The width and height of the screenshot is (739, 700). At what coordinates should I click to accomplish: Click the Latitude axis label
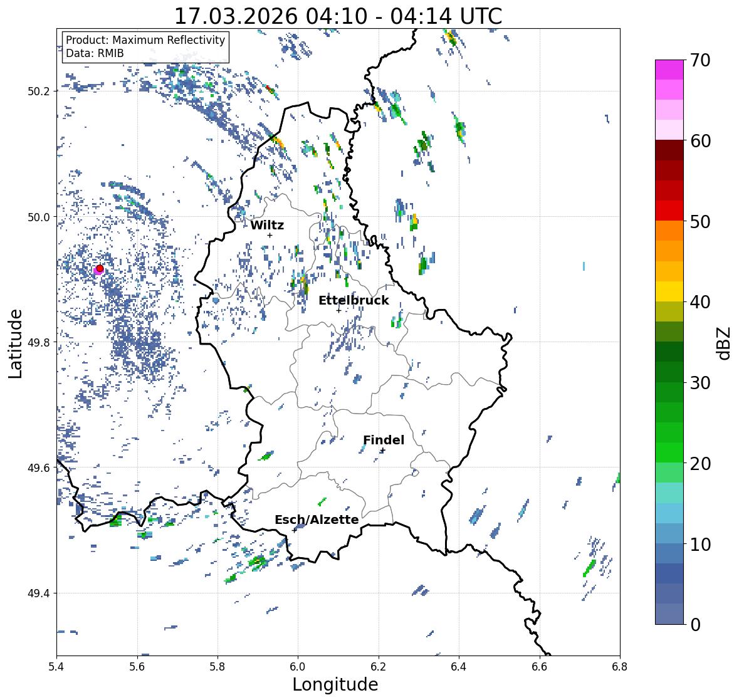[16, 343]
